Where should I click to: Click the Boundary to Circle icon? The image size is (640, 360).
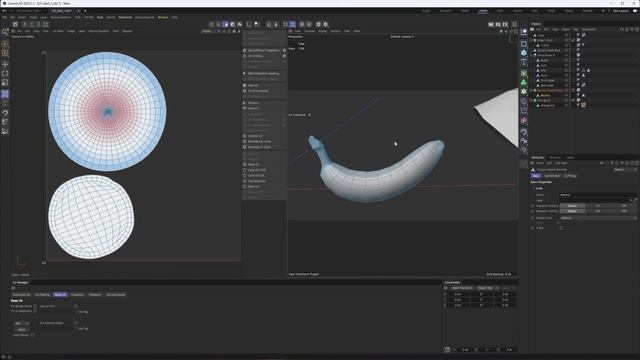[x=244, y=142]
